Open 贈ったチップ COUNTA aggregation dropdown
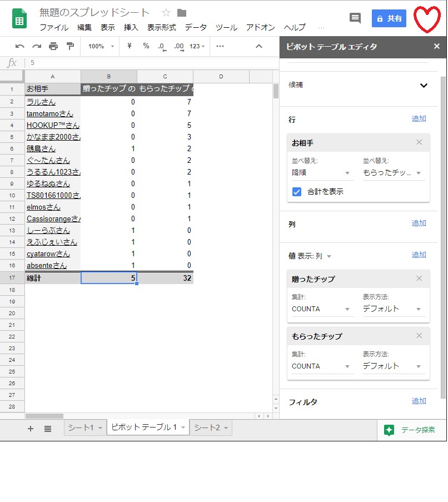The width and height of the screenshot is (448, 502). (x=322, y=309)
